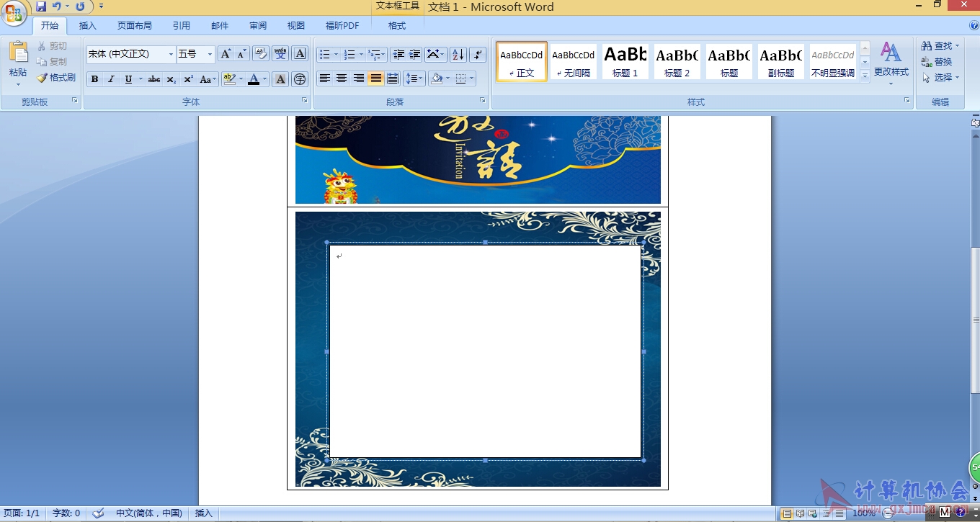The width and height of the screenshot is (980, 522).
Task: Open the Insert (插入) tab
Action: (87, 26)
